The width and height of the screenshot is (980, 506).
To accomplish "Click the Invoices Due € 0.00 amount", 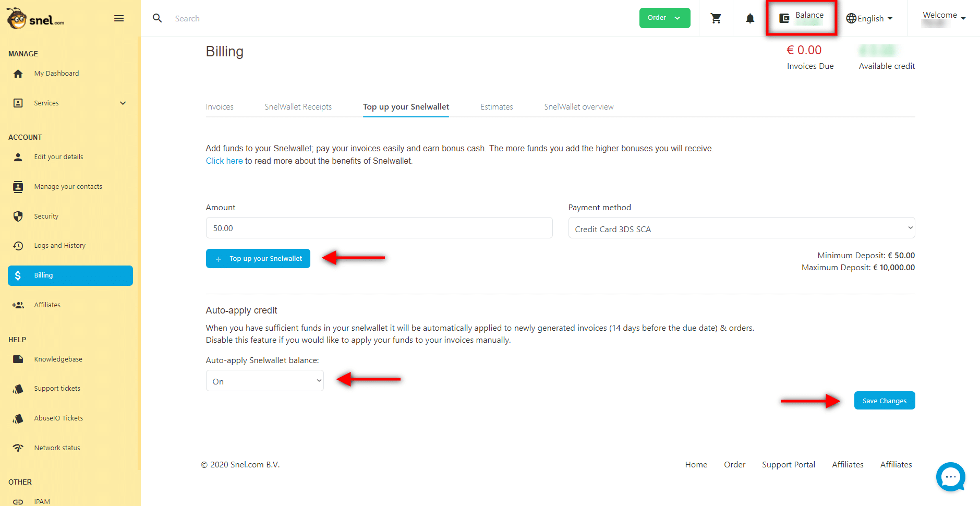I will (x=804, y=50).
